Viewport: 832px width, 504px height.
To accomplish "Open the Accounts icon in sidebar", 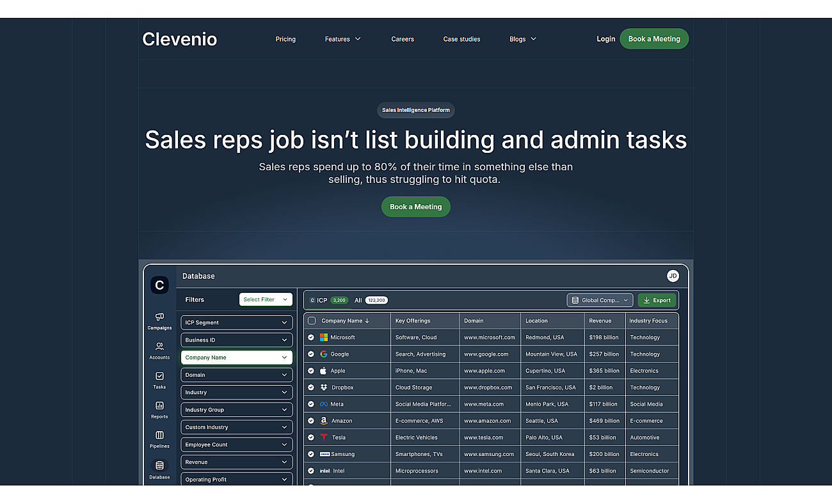I will (x=159, y=346).
